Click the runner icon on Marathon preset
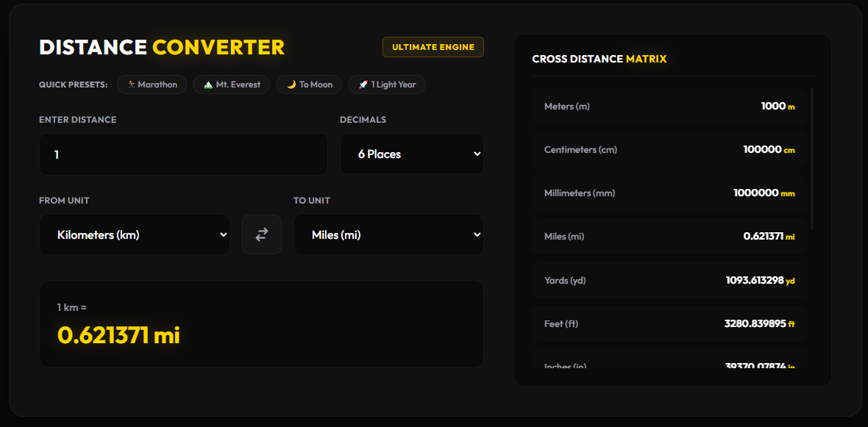Image resolution: width=868 pixels, height=427 pixels. pos(131,85)
